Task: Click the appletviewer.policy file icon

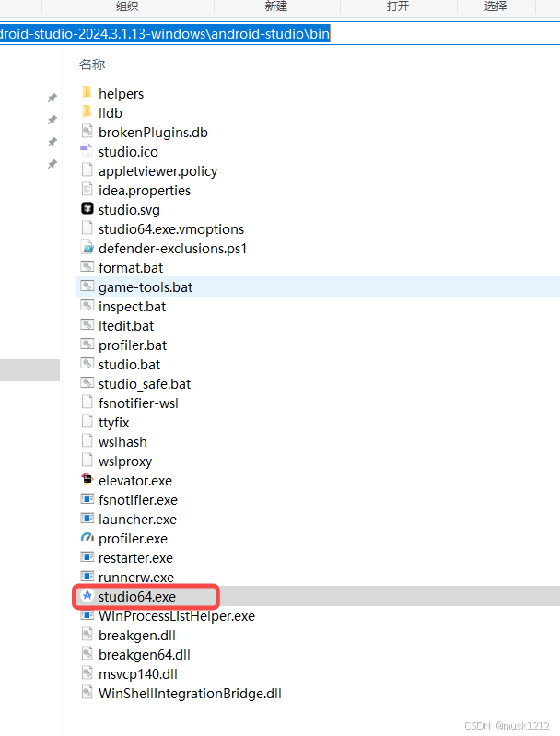Action: (87, 169)
